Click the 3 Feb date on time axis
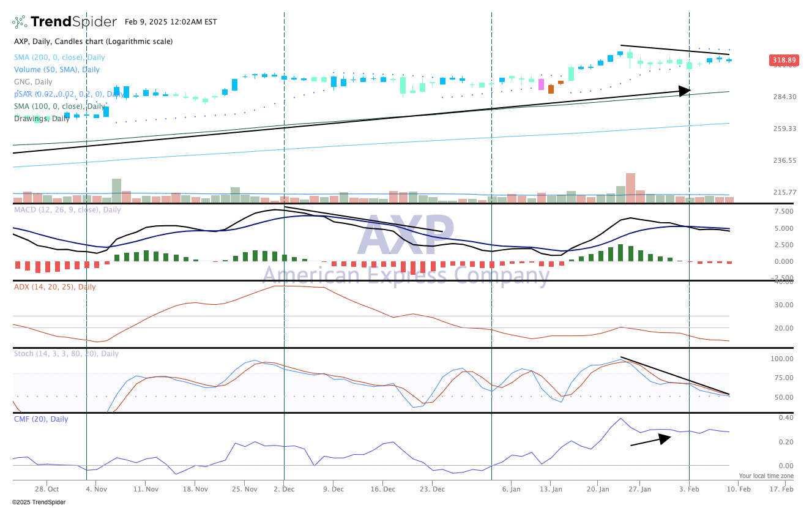This screenshot has height=508, width=812. pos(689,489)
